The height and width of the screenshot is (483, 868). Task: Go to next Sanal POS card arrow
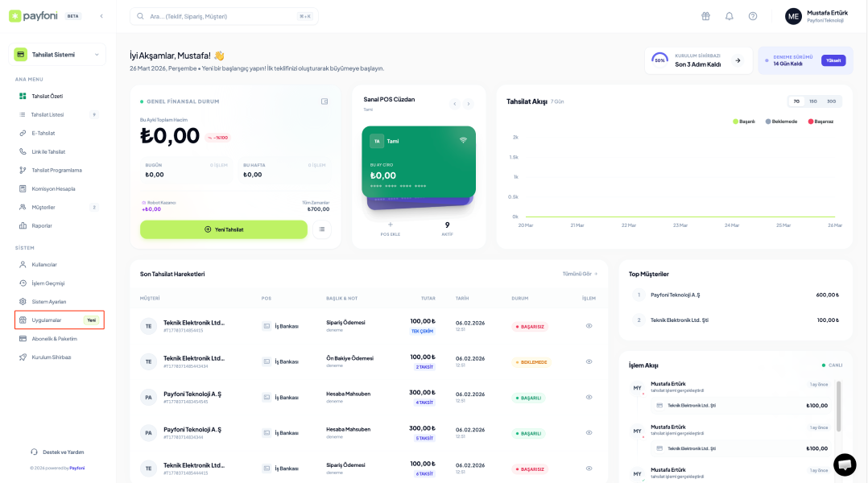coord(469,104)
